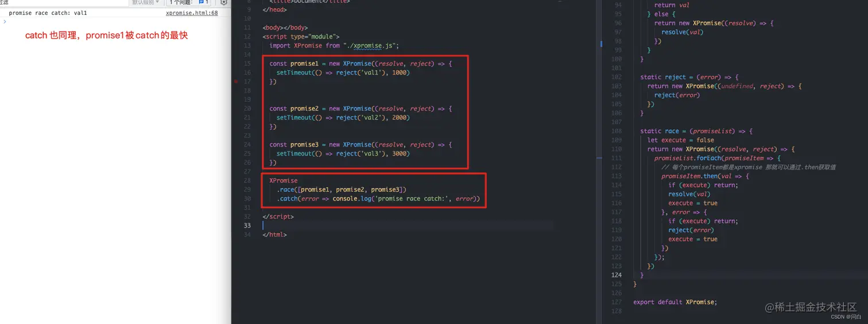Click 'execute = true' on line 116
Viewport: 868px width, 324px height.
pos(693,203)
